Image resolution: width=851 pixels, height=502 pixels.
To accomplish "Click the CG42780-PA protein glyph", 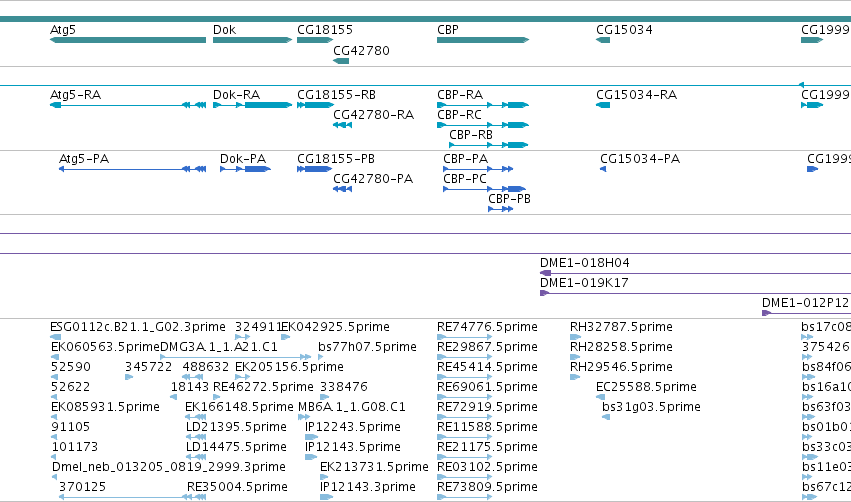I will 342,189.
